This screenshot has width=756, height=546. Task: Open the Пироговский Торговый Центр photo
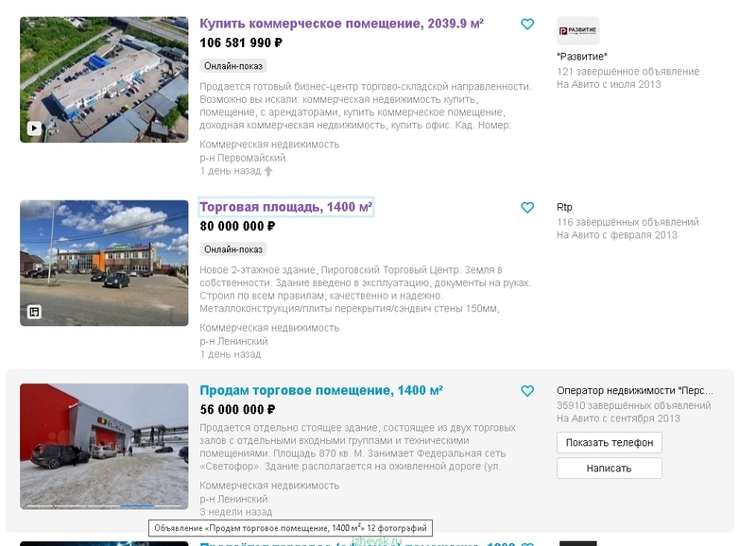coord(104,264)
